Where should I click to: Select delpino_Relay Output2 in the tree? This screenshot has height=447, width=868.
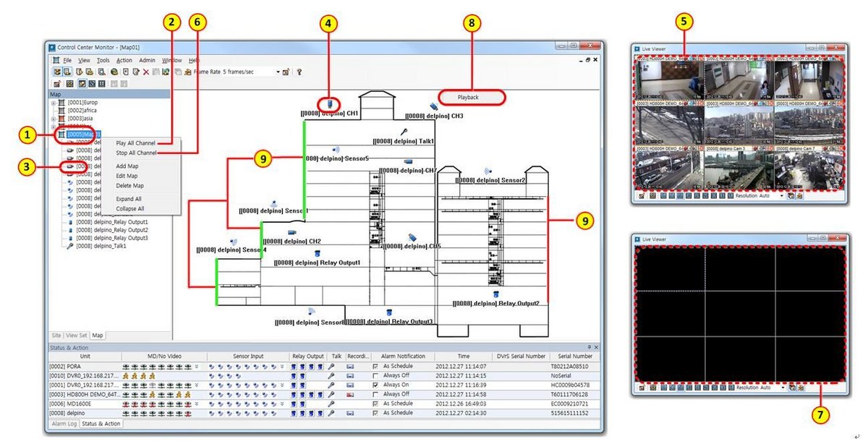(111, 230)
